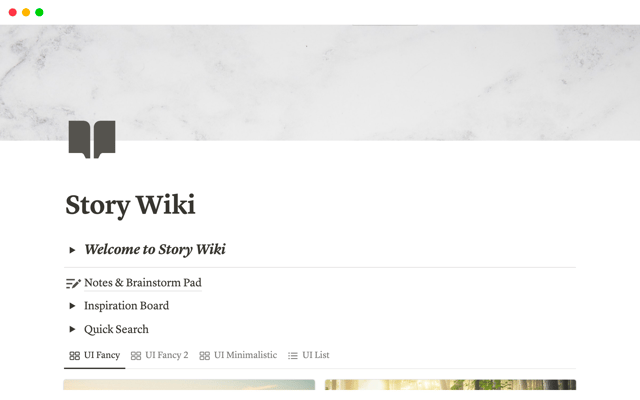Open the right forest gallery card thumbnail
640x400 pixels.
(x=450, y=385)
